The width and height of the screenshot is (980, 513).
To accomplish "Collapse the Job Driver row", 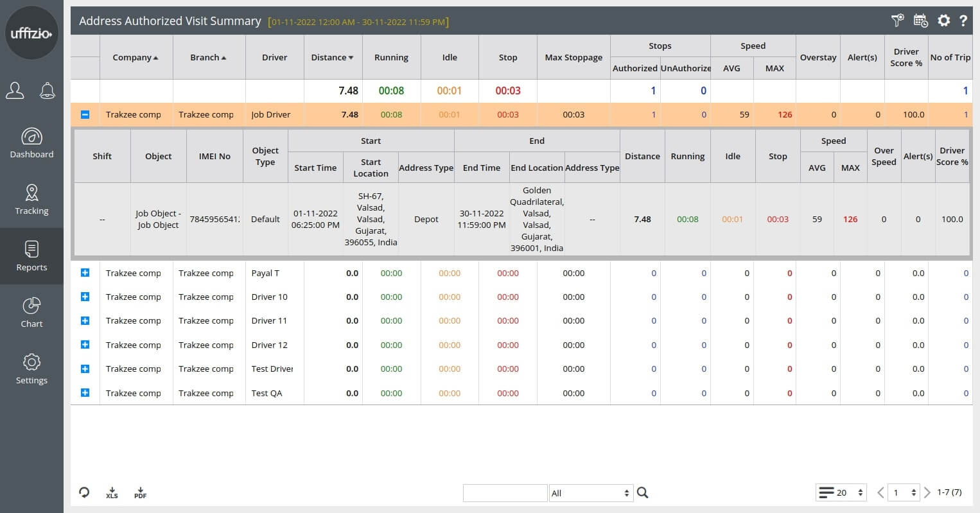I will click(85, 115).
